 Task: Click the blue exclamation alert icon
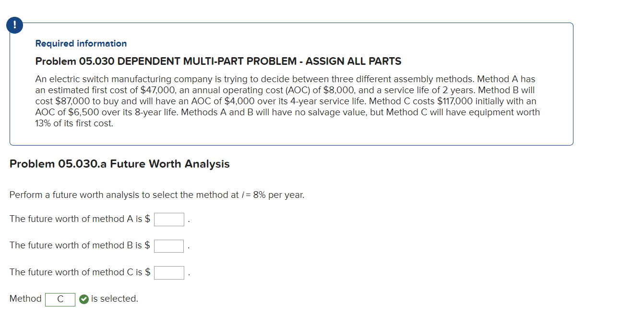tap(14, 25)
